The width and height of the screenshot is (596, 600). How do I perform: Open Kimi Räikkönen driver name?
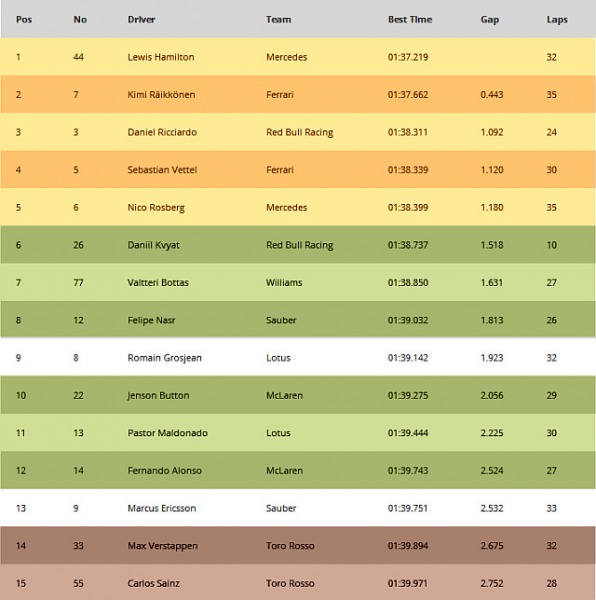[161, 95]
